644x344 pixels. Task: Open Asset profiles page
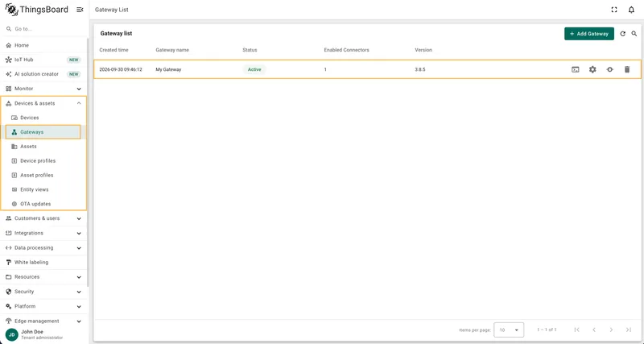point(43,175)
